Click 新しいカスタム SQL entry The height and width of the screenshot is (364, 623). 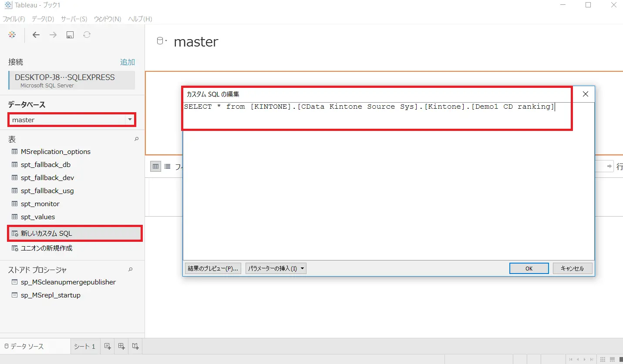(x=75, y=234)
